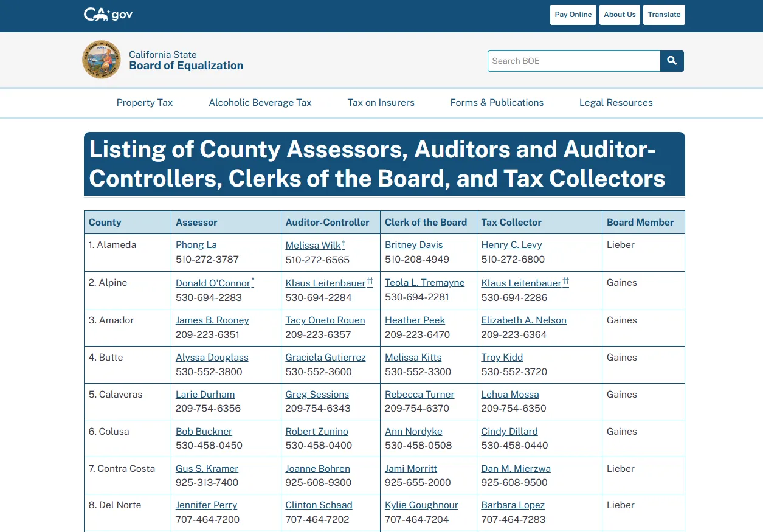Open Greg Sessions link
The image size is (763, 532).
317,395
